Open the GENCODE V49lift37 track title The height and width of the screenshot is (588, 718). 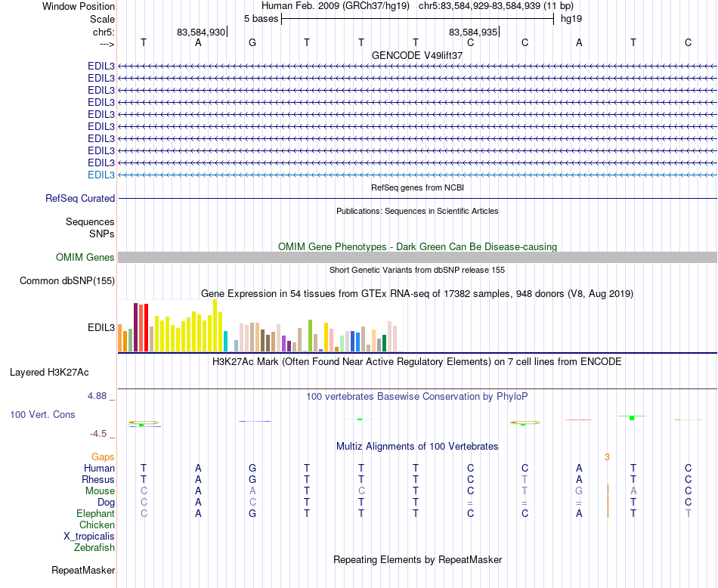click(417, 55)
